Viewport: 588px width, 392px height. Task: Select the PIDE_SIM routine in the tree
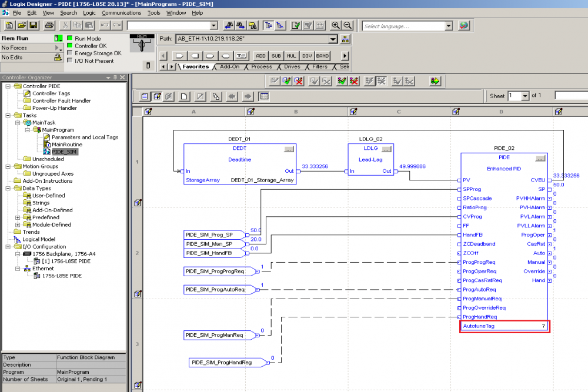pos(64,152)
